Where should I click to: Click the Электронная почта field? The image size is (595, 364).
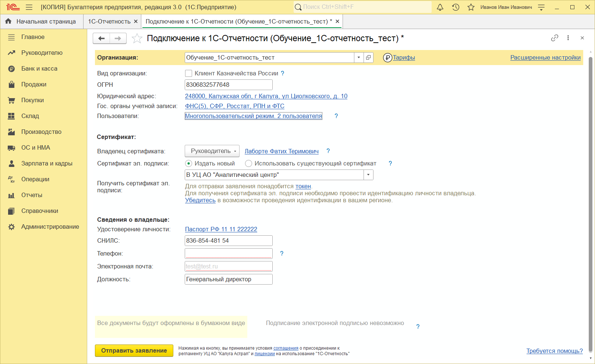(x=229, y=267)
